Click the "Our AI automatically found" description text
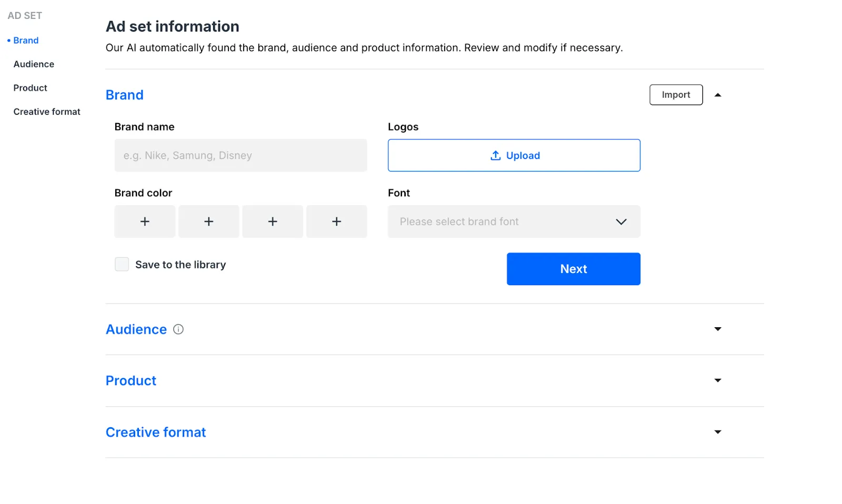Screen dimensions: 842x504 [x=364, y=48]
